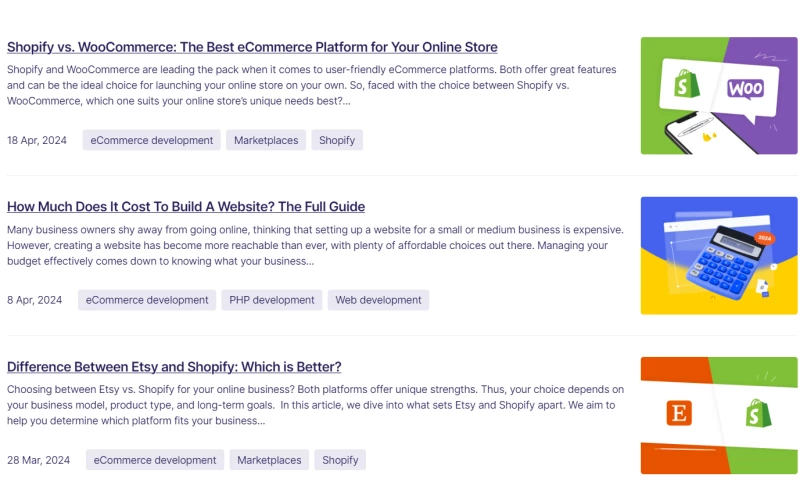The image size is (800, 480).
Task: Select Marketplaces tag under the WooCommerce article
Action: [x=266, y=140]
